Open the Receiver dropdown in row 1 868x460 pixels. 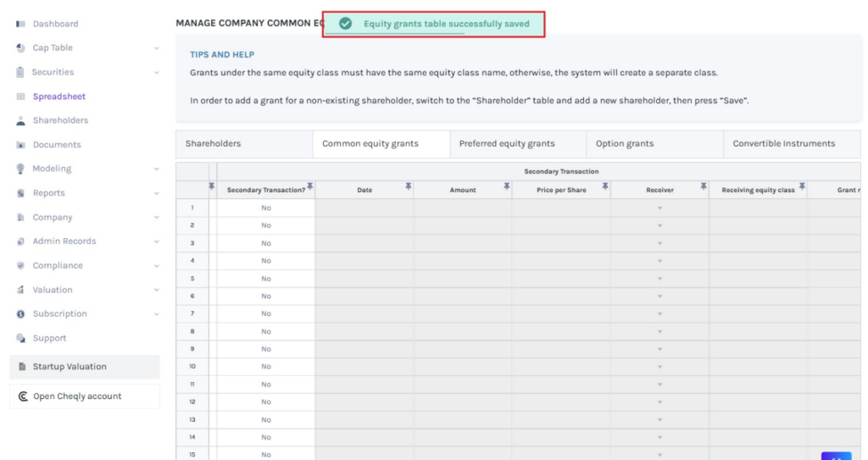pyautogui.click(x=659, y=208)
